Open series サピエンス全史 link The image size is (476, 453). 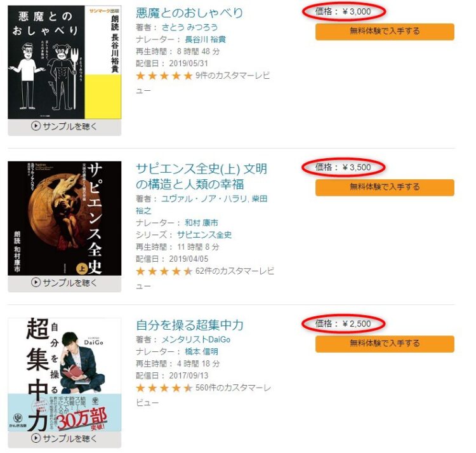(204, 235)
